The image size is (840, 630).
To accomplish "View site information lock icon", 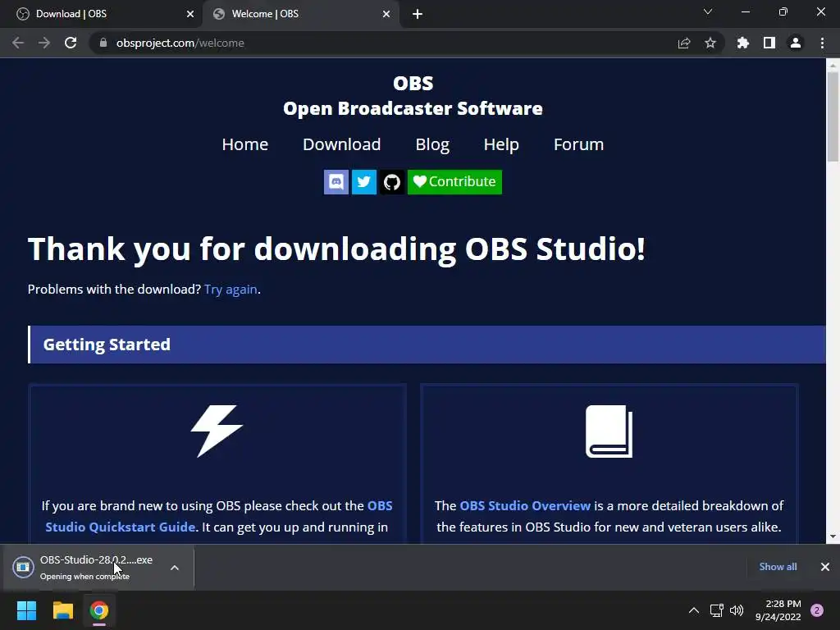I will click(103, 43).
